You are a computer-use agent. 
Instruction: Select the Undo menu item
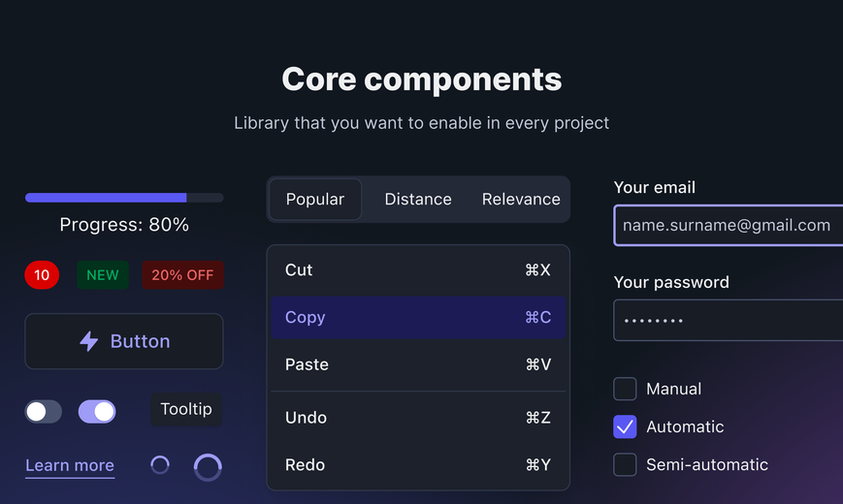418,418
